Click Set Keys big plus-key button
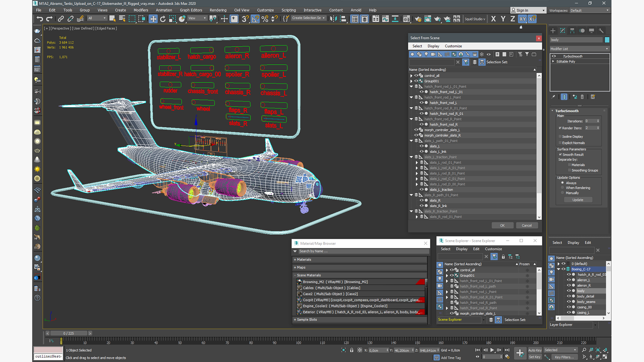This screenshot has width=644, height=362. (520, 353)
